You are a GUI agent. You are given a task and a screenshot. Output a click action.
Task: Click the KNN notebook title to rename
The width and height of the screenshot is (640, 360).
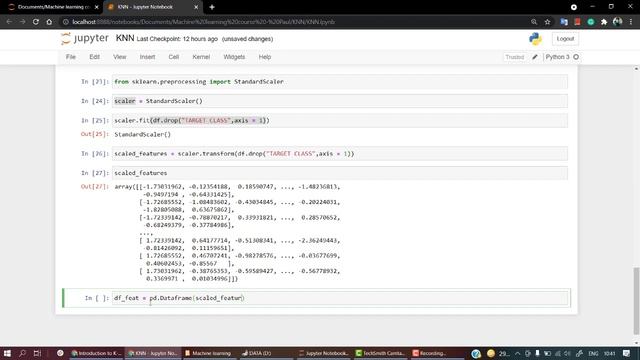(x=125, y=38)
